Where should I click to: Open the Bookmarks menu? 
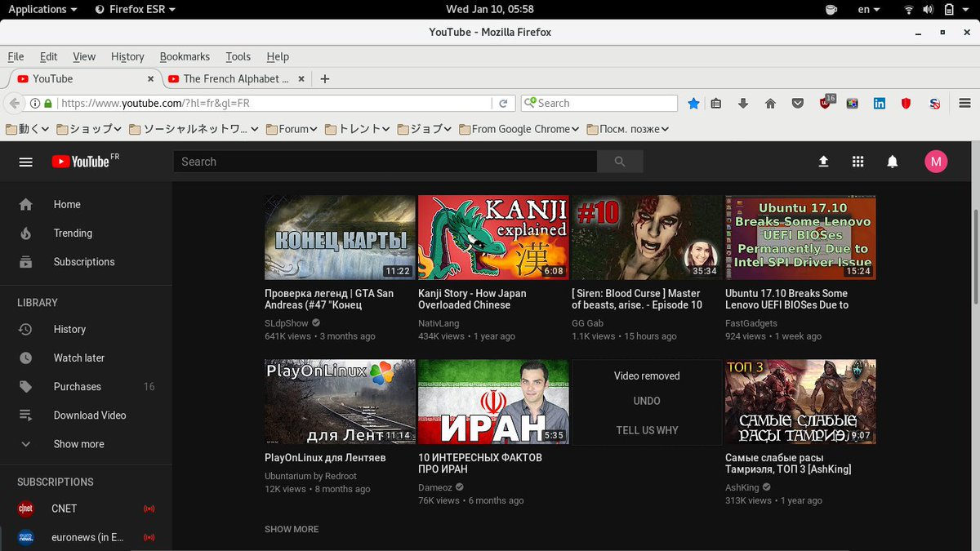coord(185,56)
